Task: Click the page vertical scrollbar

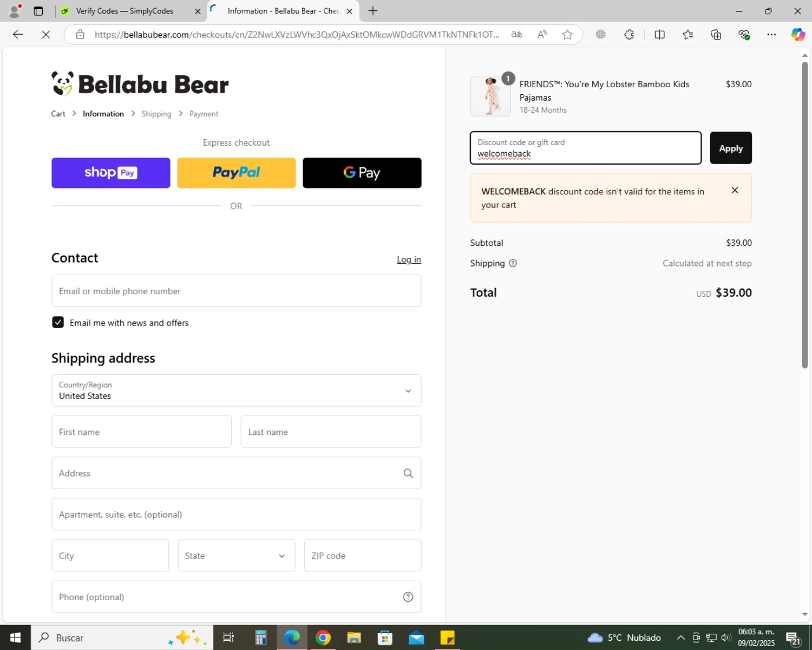Action: (x=805, y=215)
